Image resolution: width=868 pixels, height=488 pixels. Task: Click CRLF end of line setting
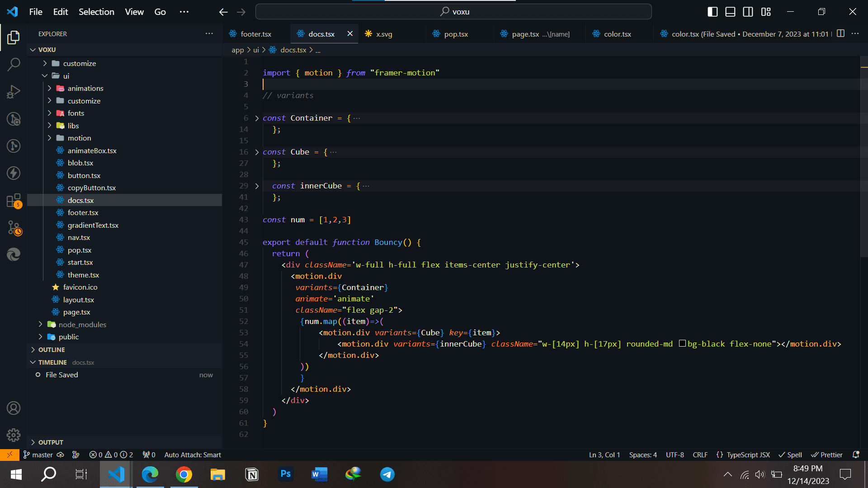click(x=700, y=455)
